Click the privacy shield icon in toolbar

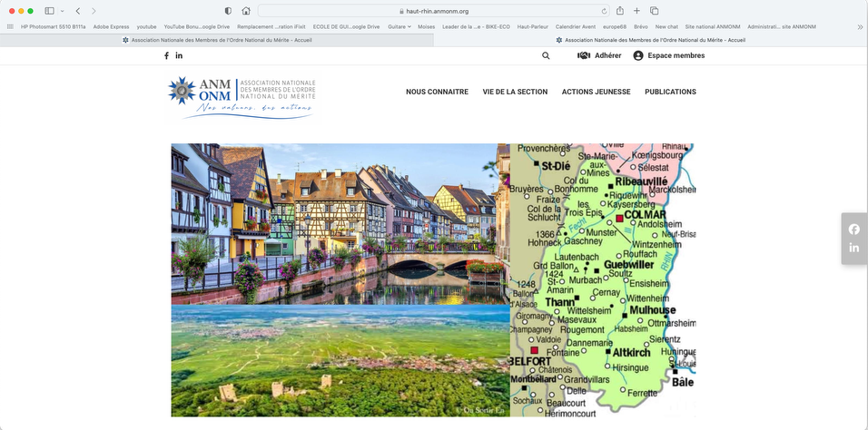click(x=227, y=11)
